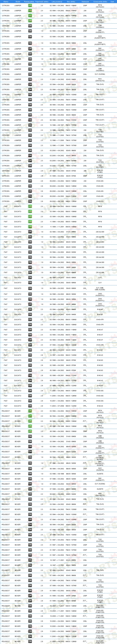Click the Nadwozie column header
The width and height of the screenshot is (117, 644).
85,1
